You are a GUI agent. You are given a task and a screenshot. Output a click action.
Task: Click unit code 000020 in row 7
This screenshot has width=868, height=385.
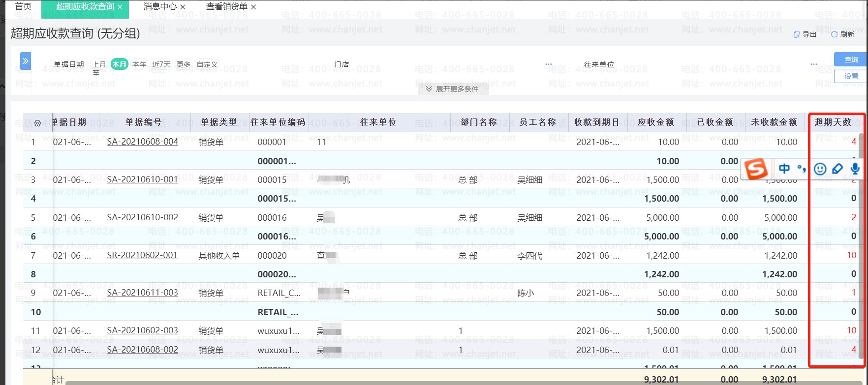tap(272, 256)
